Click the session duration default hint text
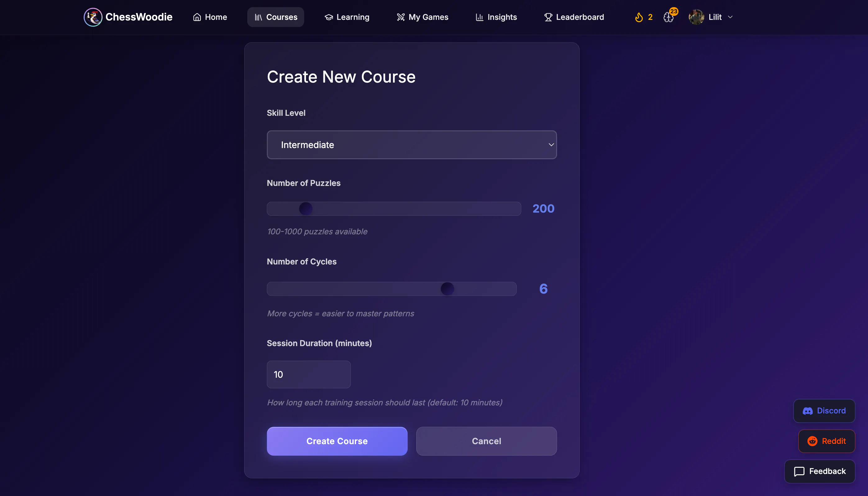This screenshot has height=496, width=868. (x=385, y=403)
